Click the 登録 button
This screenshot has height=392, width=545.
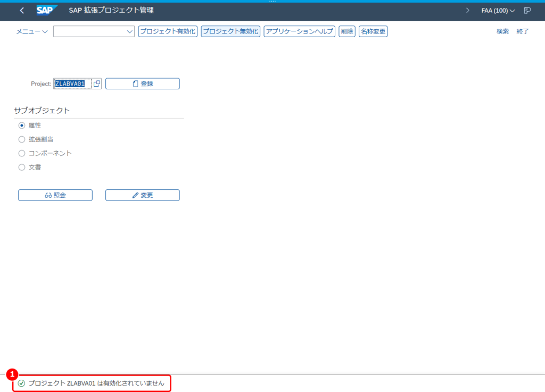[x=143, y=84]
